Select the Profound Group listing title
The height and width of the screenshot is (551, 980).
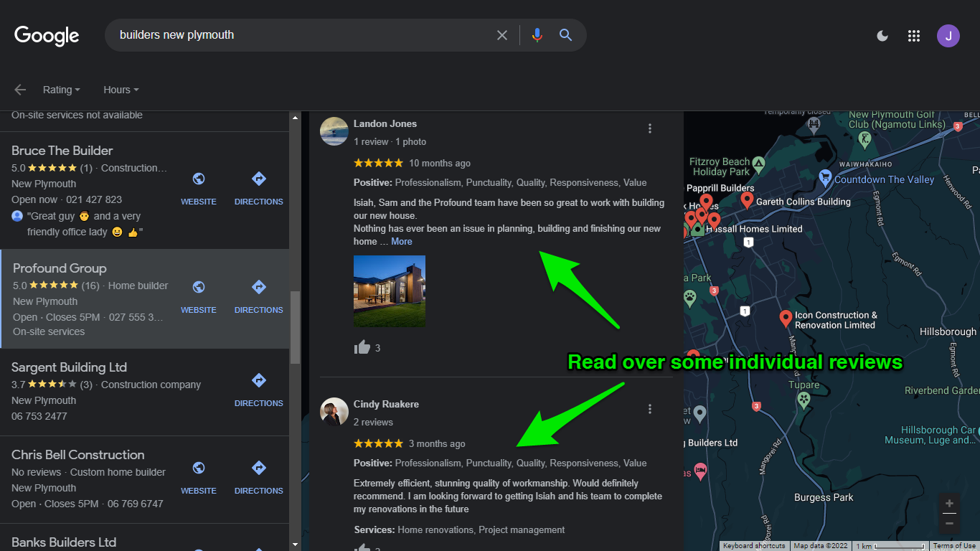click(60, 268)
